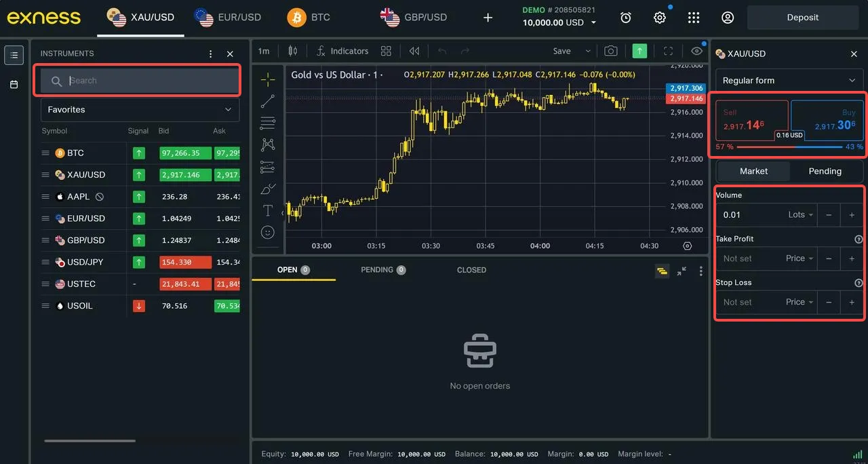
Task: Expand the Save layout dropdown arrow
Action: [588, 51]
